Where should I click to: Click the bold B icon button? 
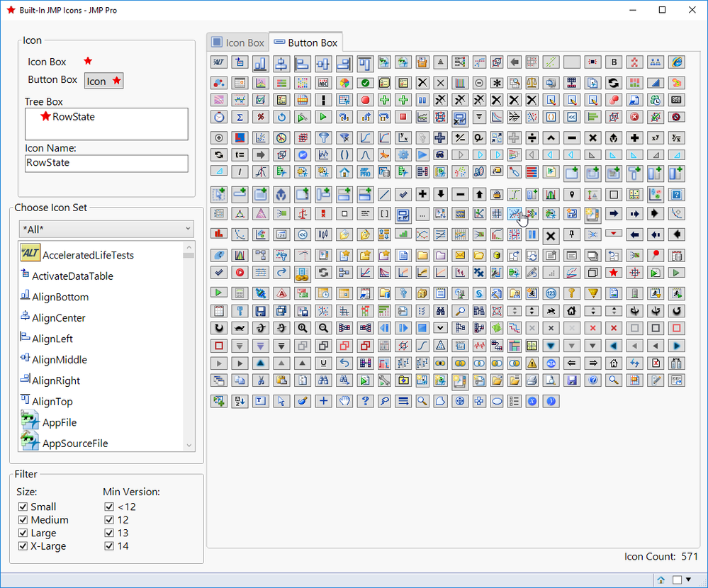(x=614, y=62)
